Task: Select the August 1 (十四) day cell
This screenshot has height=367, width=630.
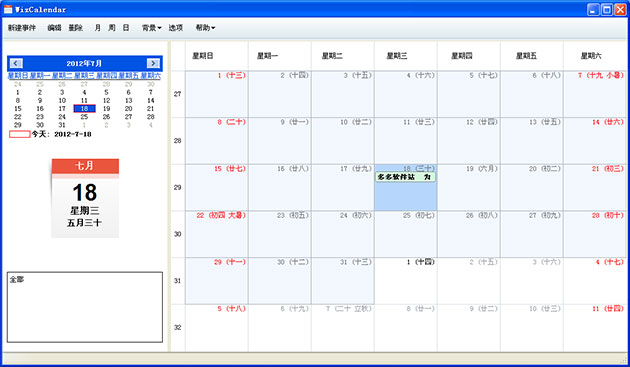Action: [x=405, y=281]
